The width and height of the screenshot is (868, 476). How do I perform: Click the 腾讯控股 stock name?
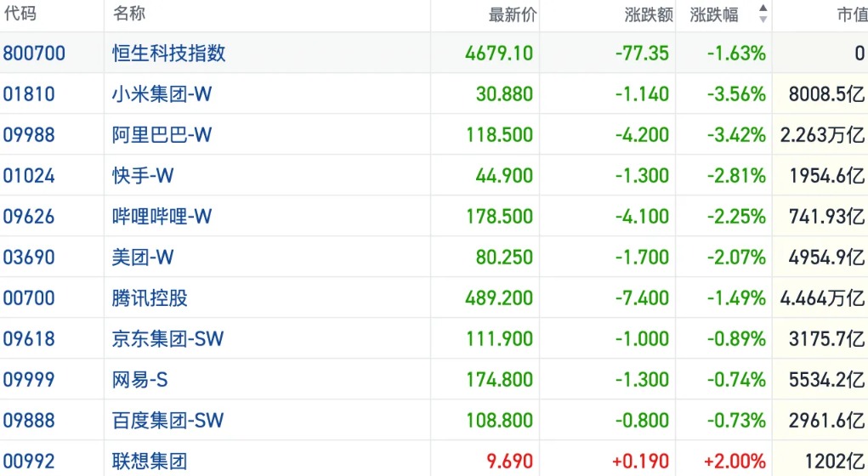(x=150, y=297)
